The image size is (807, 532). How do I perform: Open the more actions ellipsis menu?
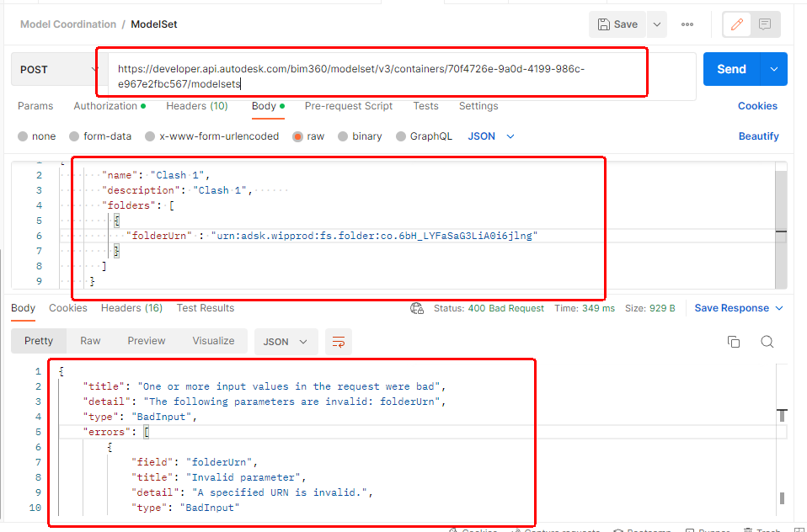(687, 24)
